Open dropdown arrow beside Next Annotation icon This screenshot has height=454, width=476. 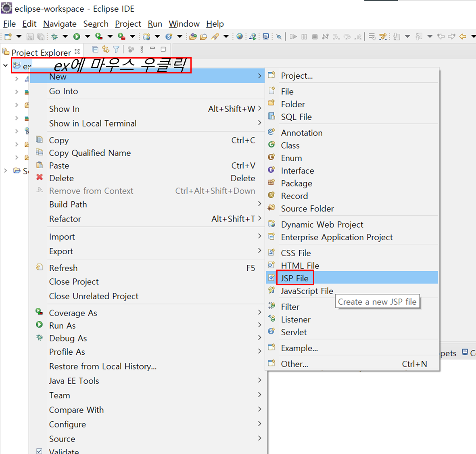pyautogui.click(x=407, y=37)
